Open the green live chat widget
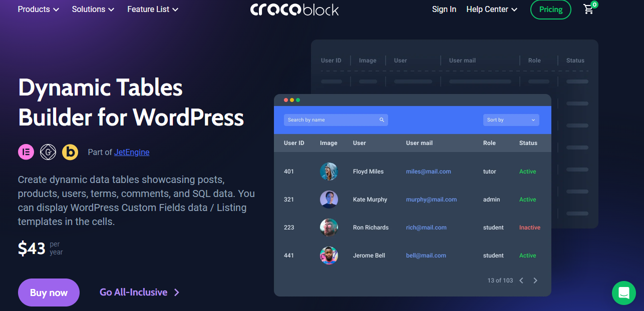Screen dimensions: 644x311 pyautogui.click(x=623, y=292)
